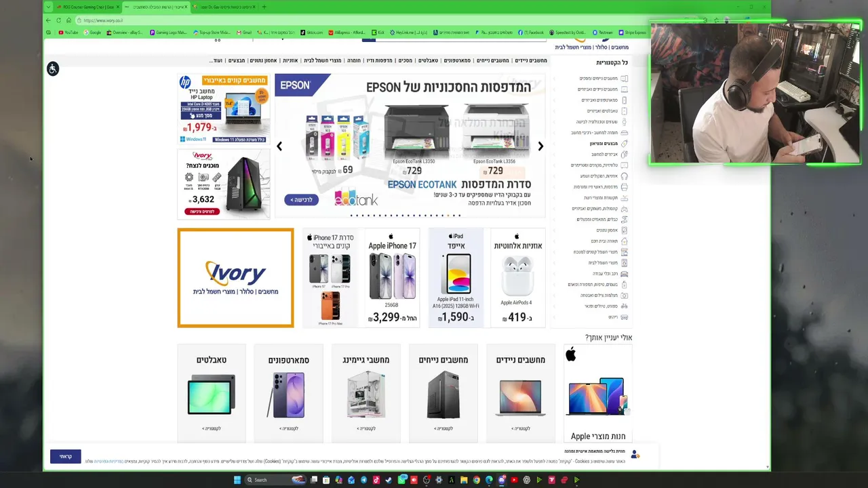
Task: Expand the 'אחסון נתונים' sidebar category
Action: (607, 230)
